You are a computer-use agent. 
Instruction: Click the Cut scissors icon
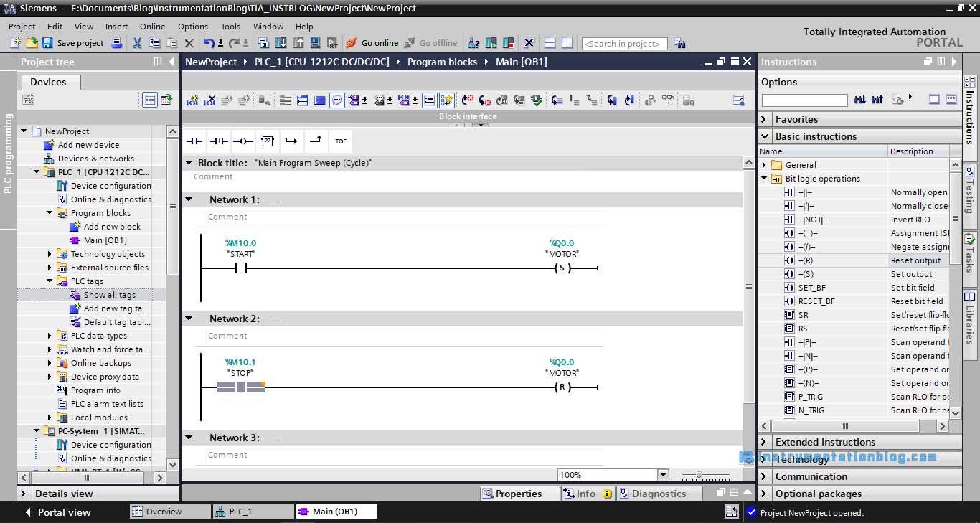[x=137, y=43]
